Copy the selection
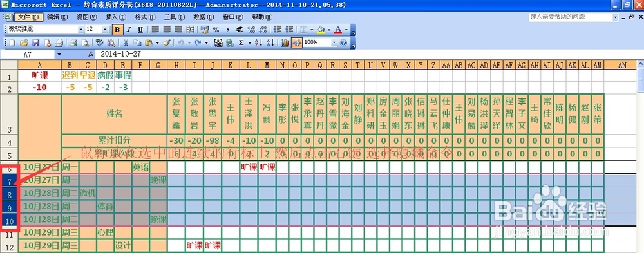Image resolution: width=644 pixels, height=253 pixels. click(137, 42)
